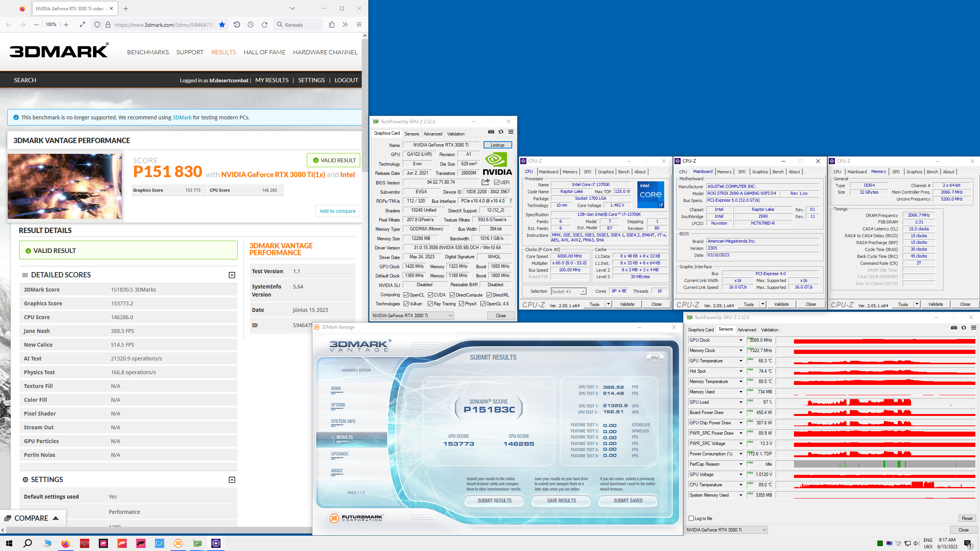Open GPU selection dropdown in GPU-Z Graphics Card window
The height and width of the screenshot is (551, 980).
[x=412, y=316]
